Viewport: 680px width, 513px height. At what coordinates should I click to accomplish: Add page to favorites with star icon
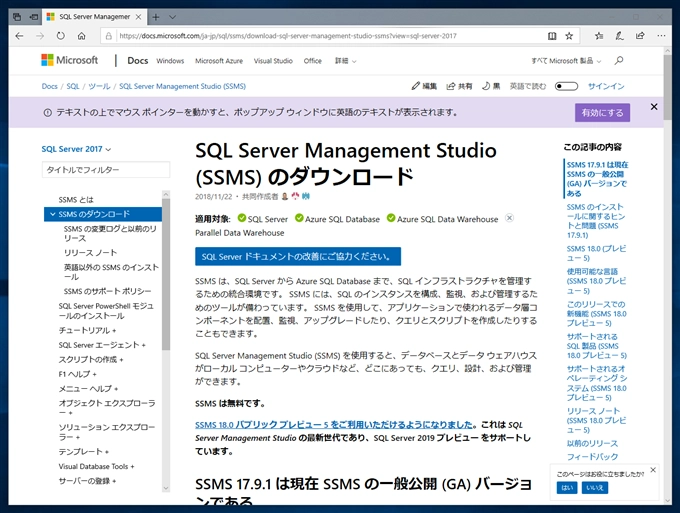click(568, 36)
